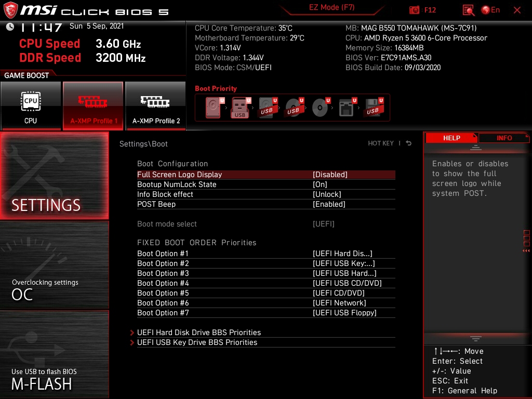Click the clock icon beside the time
The width and height of the screenshot is (532, 399).
[x=10, y=26]
